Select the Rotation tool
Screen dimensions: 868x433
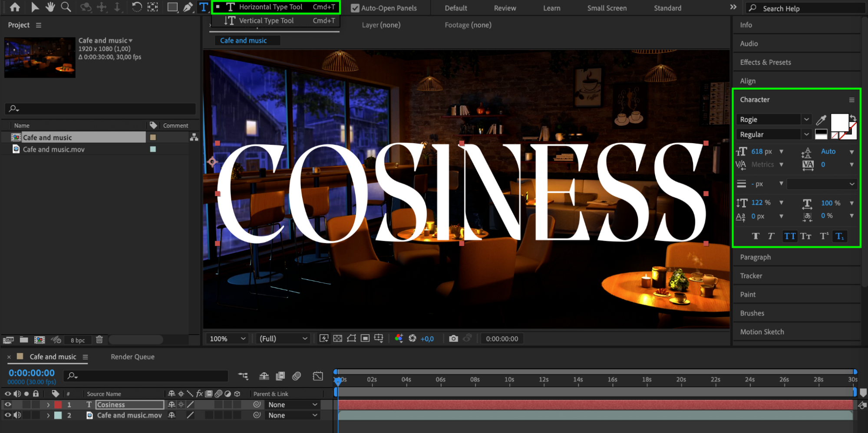[x=136, y=7]
